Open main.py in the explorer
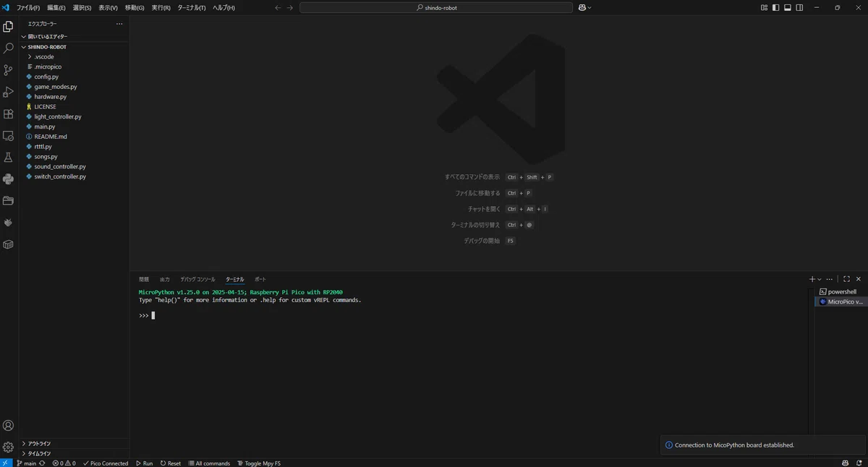Screen dimensions: 868x467 click(x=45, y=127)
